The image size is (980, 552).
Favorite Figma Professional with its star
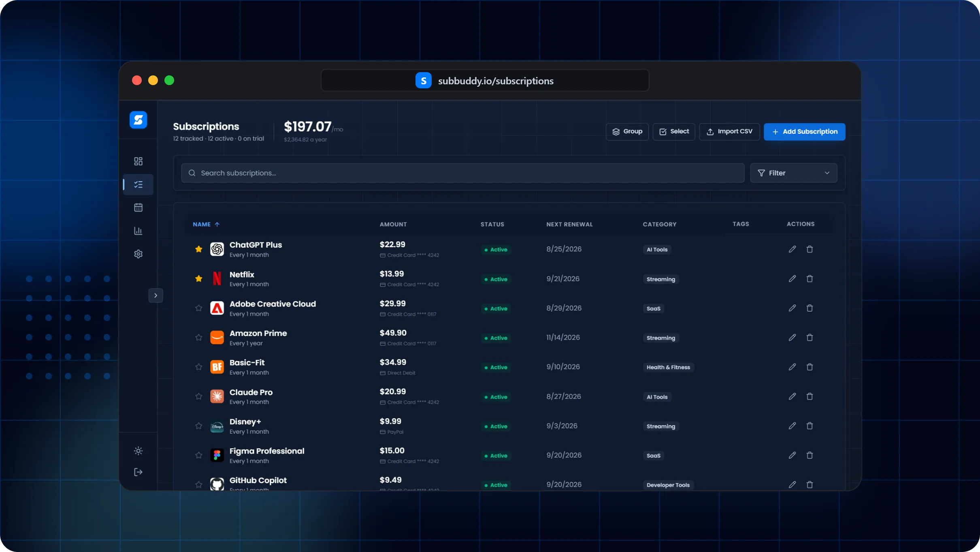198,455
